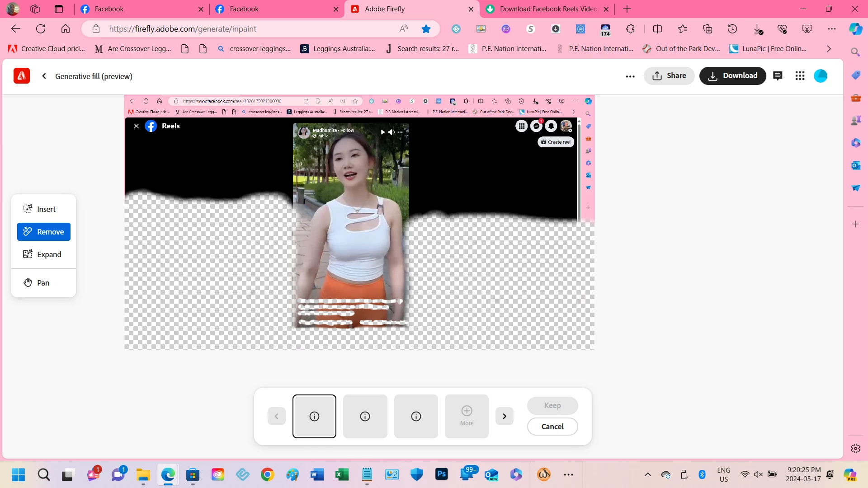Show next generated variations
This screenshot has width=868, height=488.
click(x=505, y=416)
